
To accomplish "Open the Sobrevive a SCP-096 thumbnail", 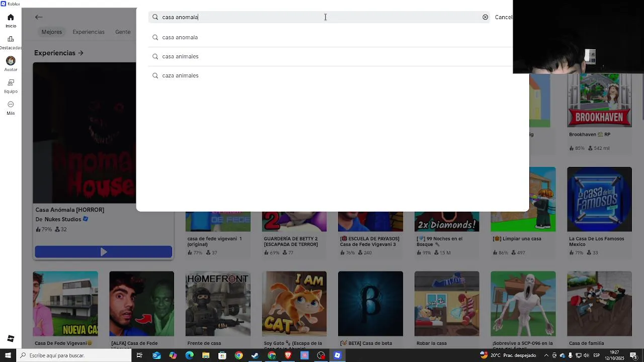I will point(523,304).
